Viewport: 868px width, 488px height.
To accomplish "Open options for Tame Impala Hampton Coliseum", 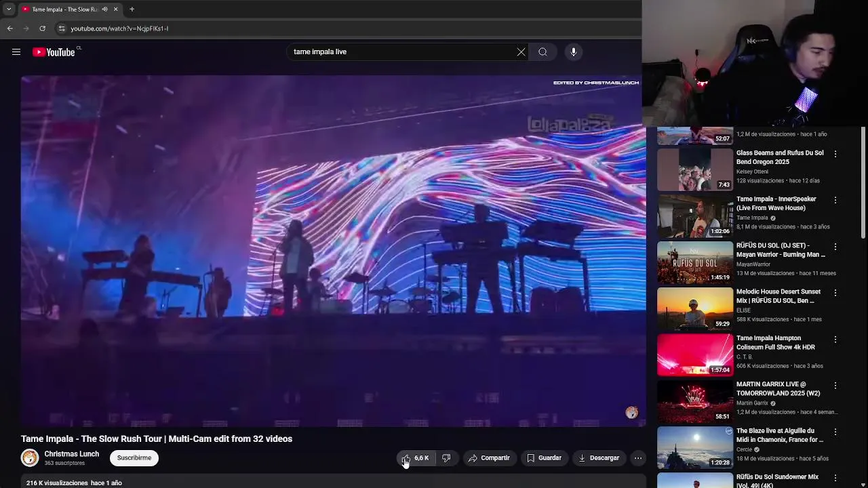I will [835, 339].
